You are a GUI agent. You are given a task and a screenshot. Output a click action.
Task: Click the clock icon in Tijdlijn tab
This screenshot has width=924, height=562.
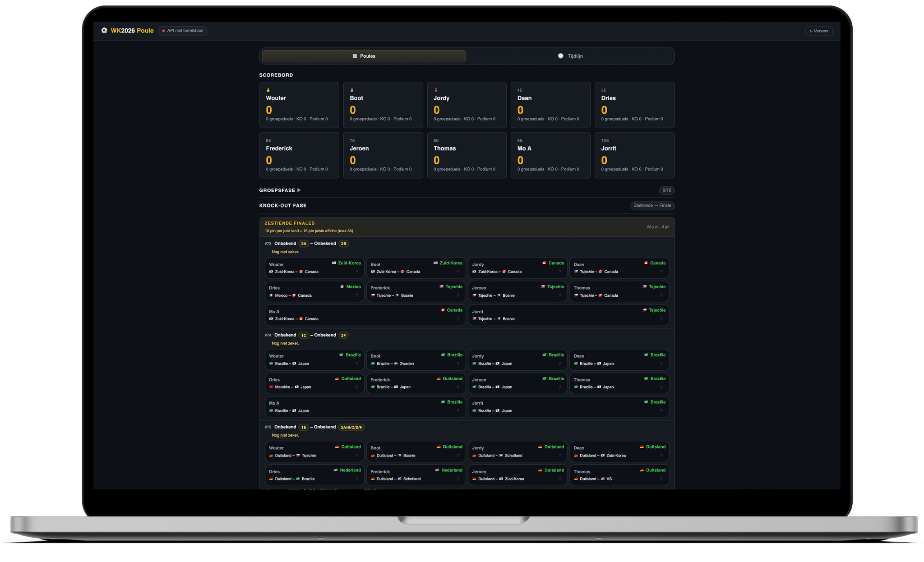[560, 56]
